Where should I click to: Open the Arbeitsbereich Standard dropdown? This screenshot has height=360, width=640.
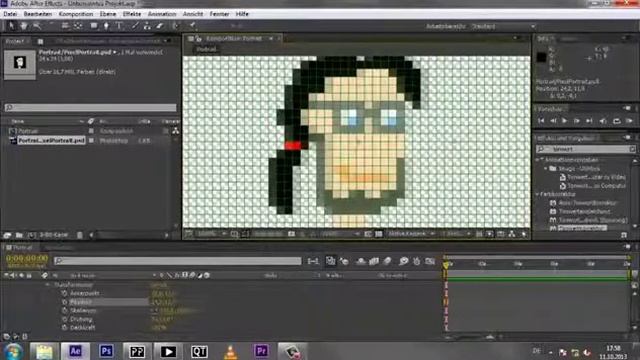click(504, 27)
